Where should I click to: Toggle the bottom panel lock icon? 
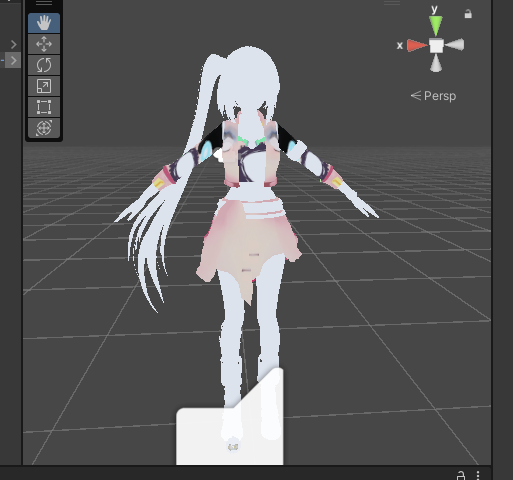(461, 475)
